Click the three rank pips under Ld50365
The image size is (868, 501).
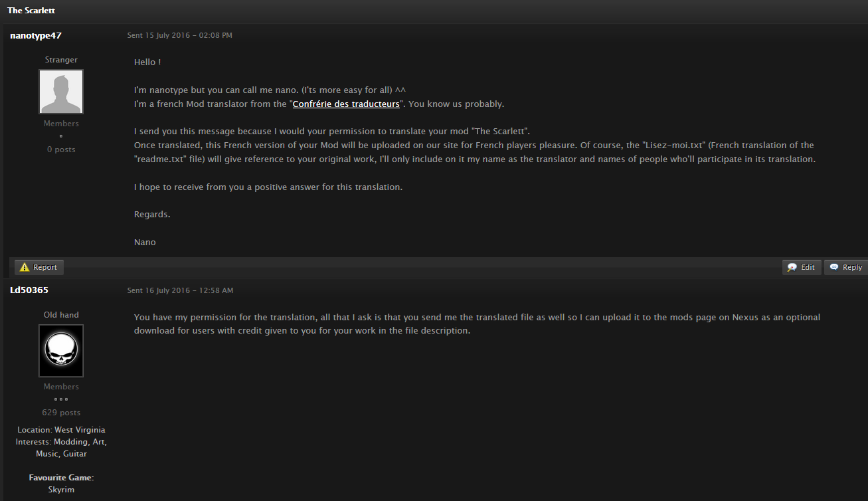pos(61,399)
